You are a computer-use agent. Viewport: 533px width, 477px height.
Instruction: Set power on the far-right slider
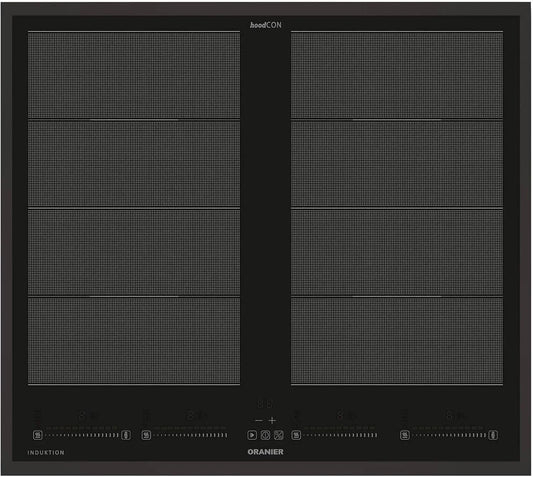[x=449, y=435]
